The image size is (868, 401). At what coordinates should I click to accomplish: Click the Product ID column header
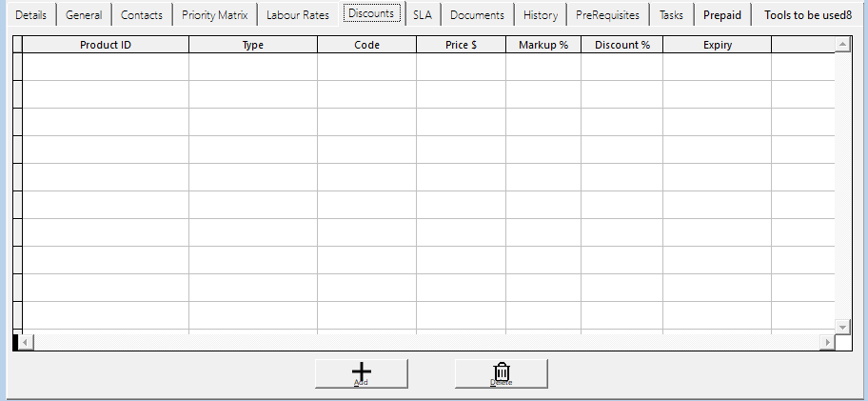(x=106, y=45)
